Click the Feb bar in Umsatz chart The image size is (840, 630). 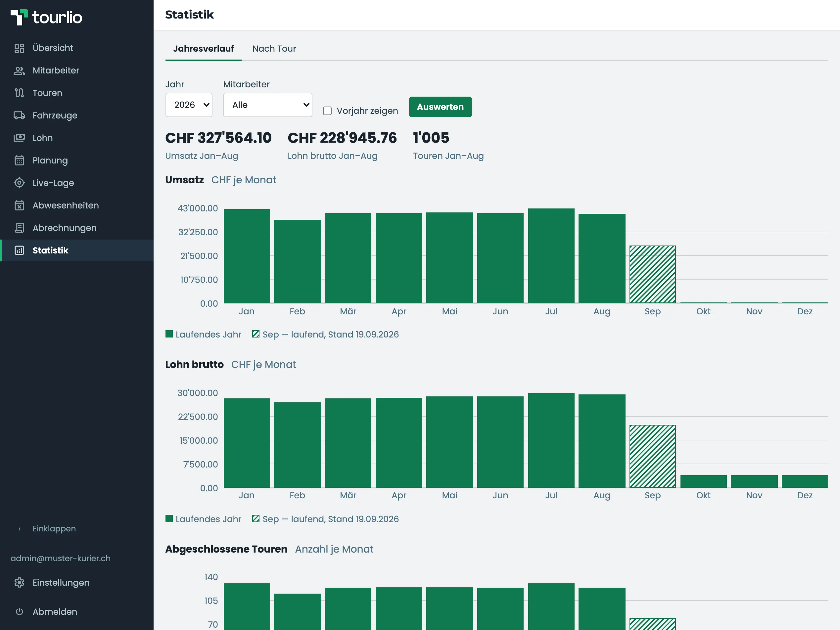coord(297,261)
